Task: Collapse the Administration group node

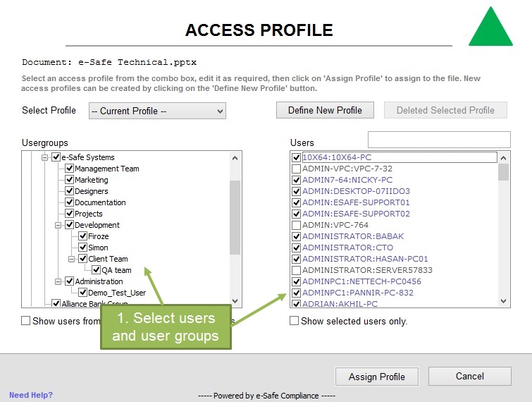Action: click(58, 281)
